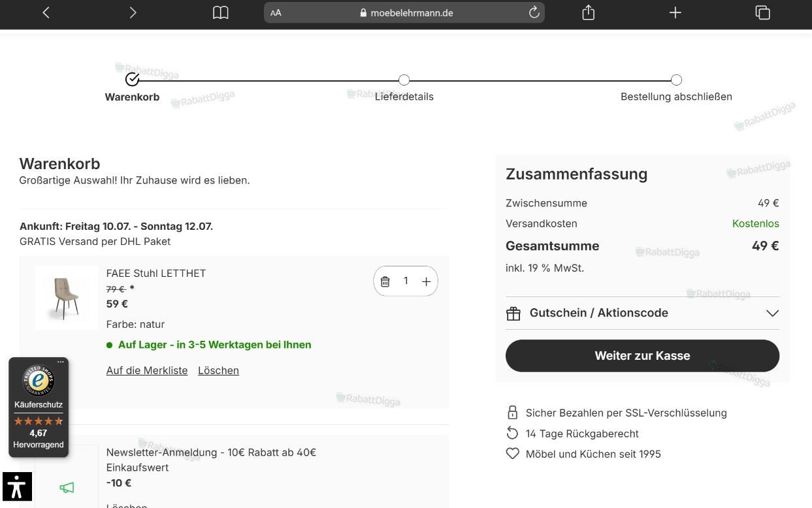Proceed with Weiter zur Kasse button
This screenshot has height=508, width=812.
642,356
